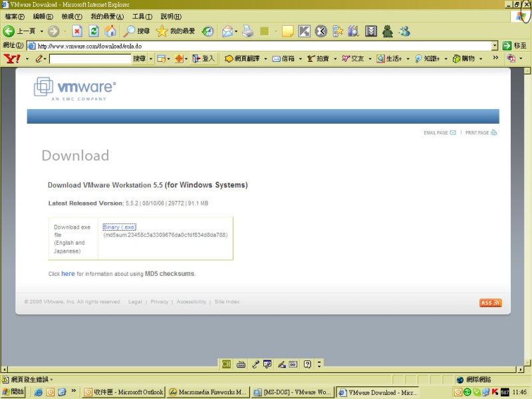This screenshot has width=532, height=399.
Task: Open the 開始 Start button
Action: (x=13, y=392)
